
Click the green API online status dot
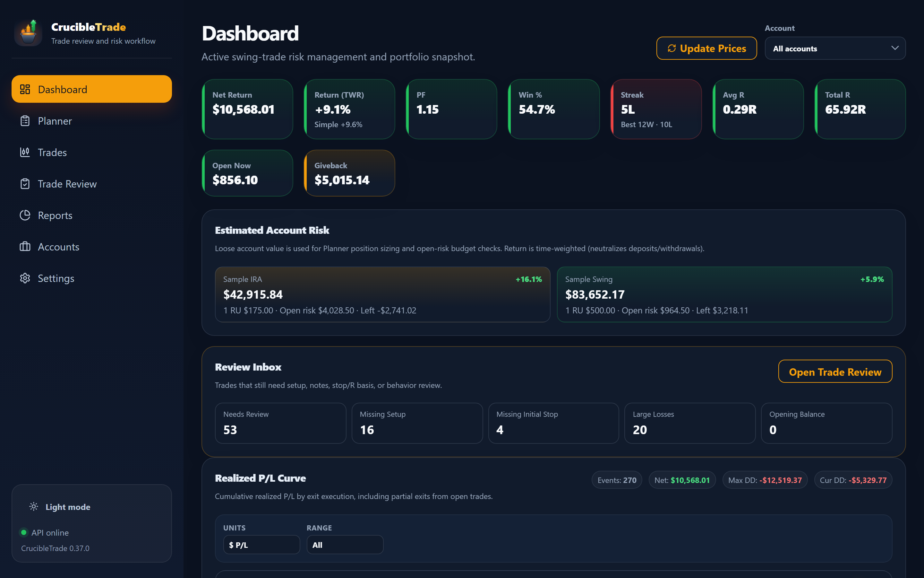(24, 532)
